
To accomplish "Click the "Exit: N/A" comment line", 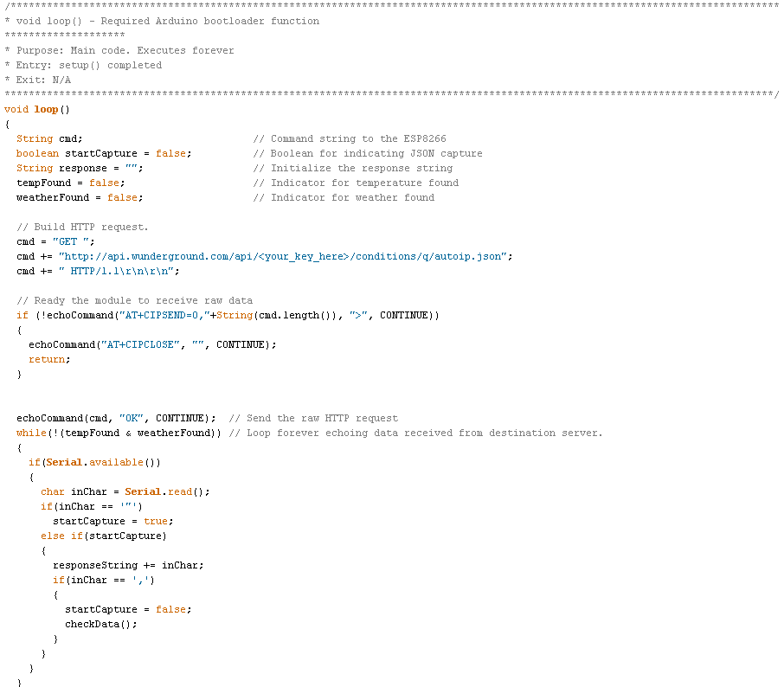I will 38,80.
